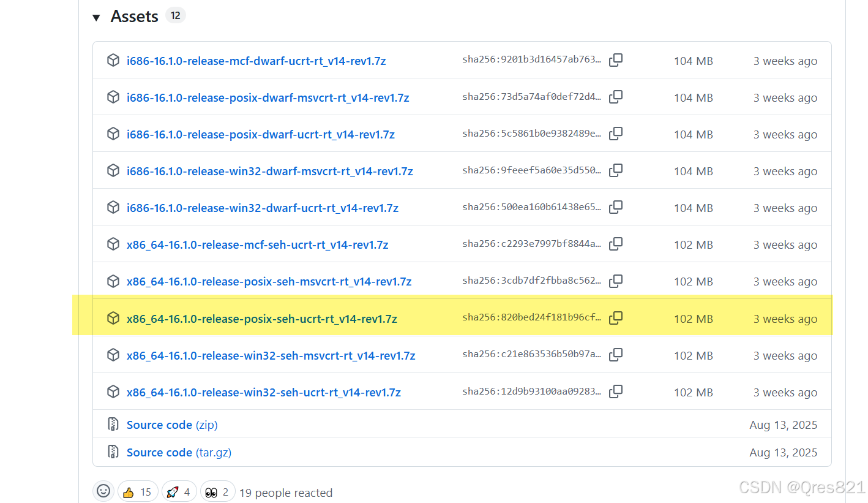Click sha256:500ea160b61438e65 hash text
The width and height of the screenshot is (868, 503).
click(x=532, y=207)
